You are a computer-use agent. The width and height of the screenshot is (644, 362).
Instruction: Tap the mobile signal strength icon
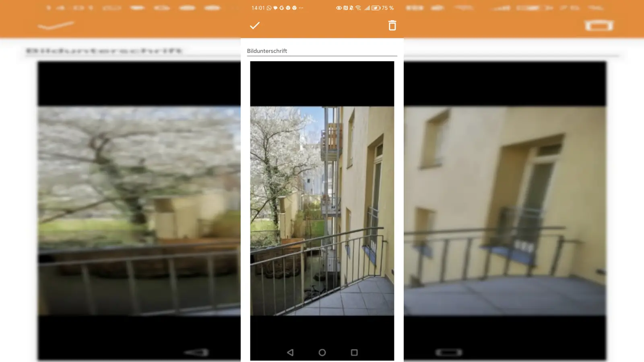tap(367, 8)
